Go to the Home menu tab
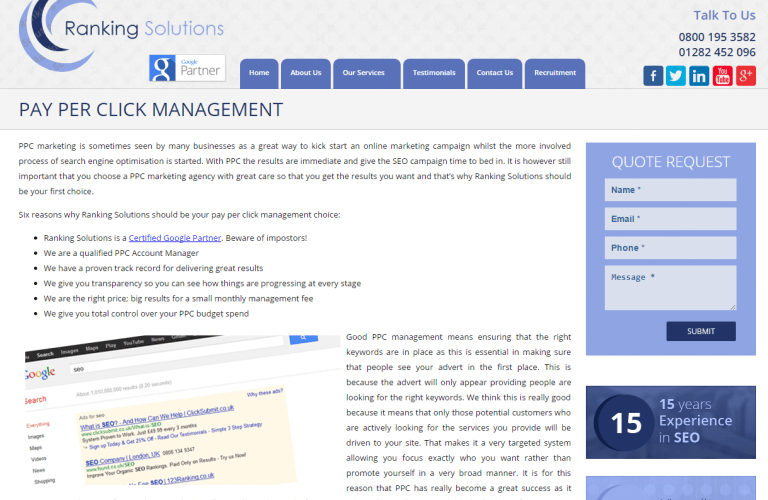The width and height of the screenshot is (768, 500). pos(259,73)
